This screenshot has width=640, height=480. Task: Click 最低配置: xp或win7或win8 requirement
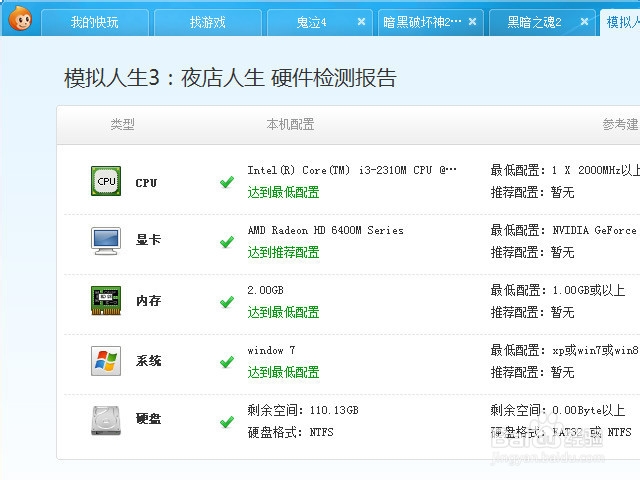coord(564,350)
